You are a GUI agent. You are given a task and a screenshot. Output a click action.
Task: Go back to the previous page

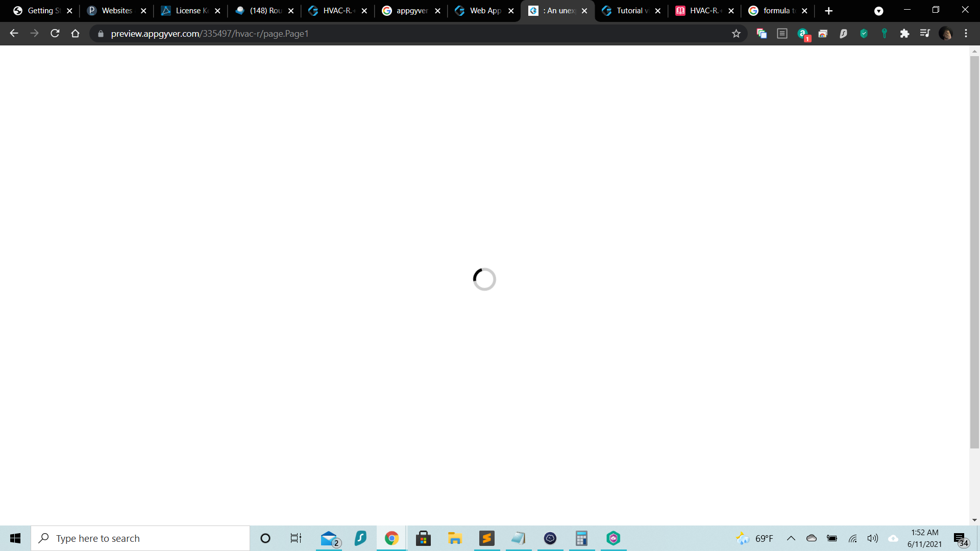pyautogui.click(x=14, y=34)
